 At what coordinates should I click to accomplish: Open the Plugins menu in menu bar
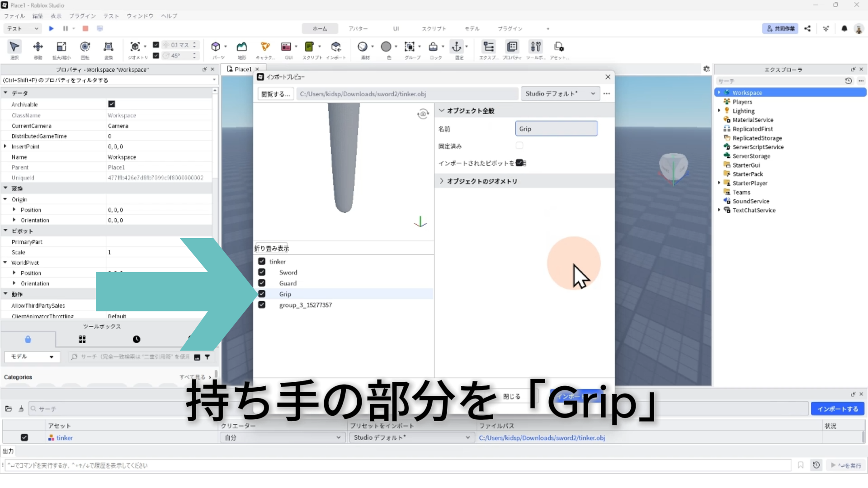coord(82,16)
